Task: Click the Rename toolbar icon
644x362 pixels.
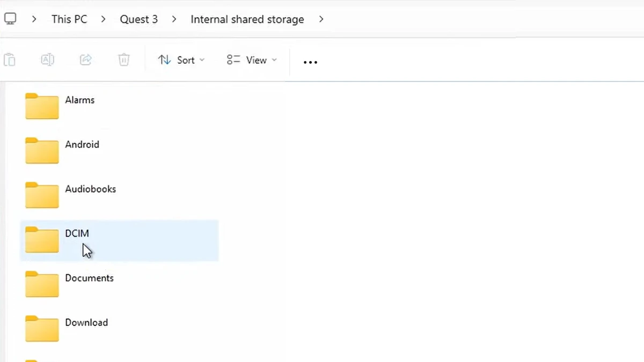Action: coord(47,60)
